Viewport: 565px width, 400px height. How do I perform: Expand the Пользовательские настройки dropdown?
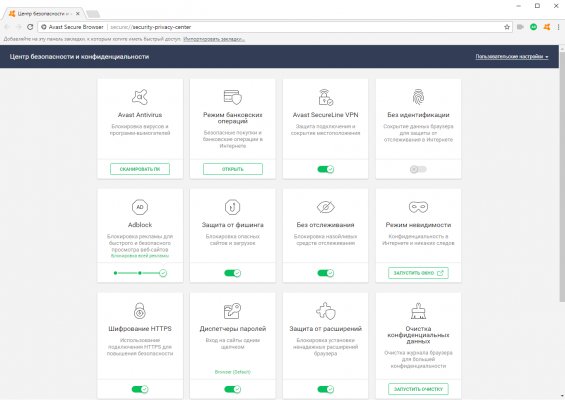[x=512, y=57]
